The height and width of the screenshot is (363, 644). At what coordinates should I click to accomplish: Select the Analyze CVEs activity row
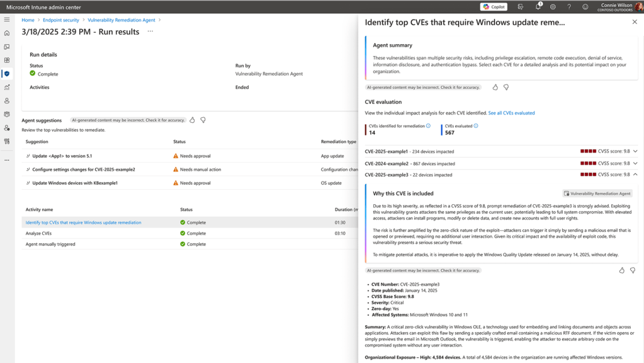click(39, 233)
